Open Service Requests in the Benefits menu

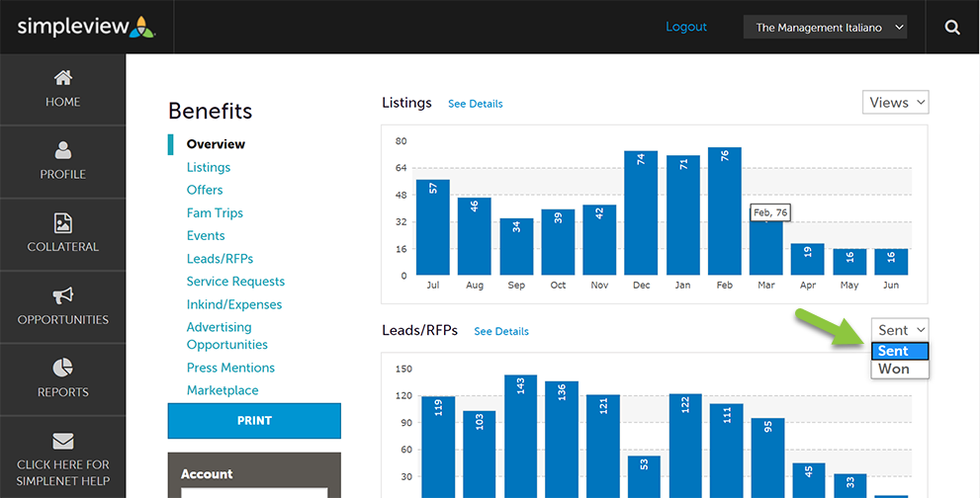pyautogui.click(x=235, y=282)
